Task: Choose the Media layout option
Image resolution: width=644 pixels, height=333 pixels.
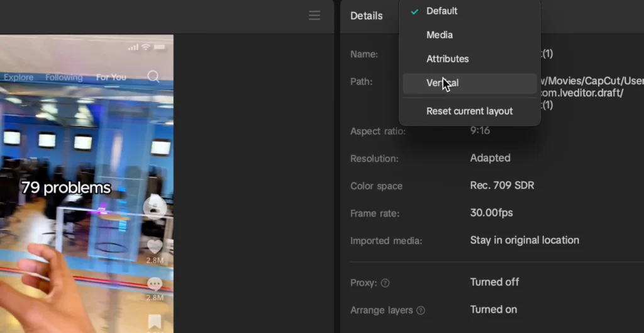Action: pos(469,35)
